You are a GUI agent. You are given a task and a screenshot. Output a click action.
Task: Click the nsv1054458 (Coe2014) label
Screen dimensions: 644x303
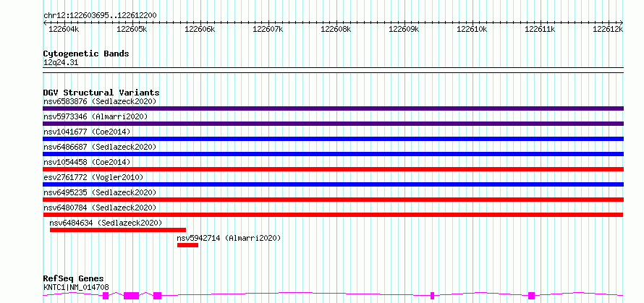(x=87, y=162)
